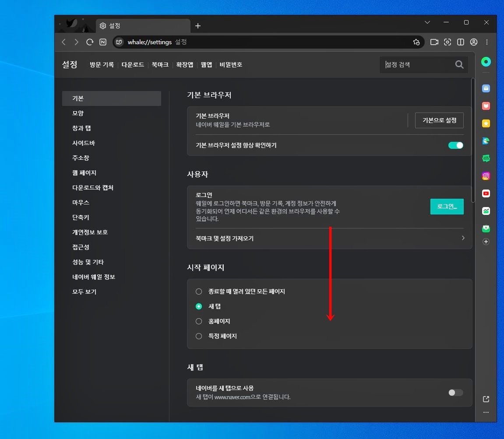Image resolution: width=504 pixels, height=439 pixels.
Task: Reload the settings page
Action: [x=90, y=42]
